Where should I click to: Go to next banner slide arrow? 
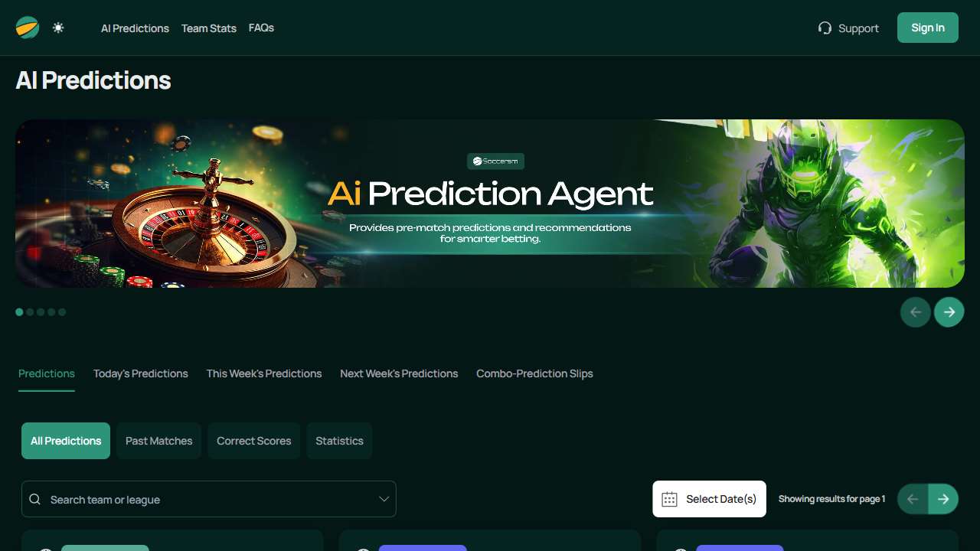(x=949, y=312)
